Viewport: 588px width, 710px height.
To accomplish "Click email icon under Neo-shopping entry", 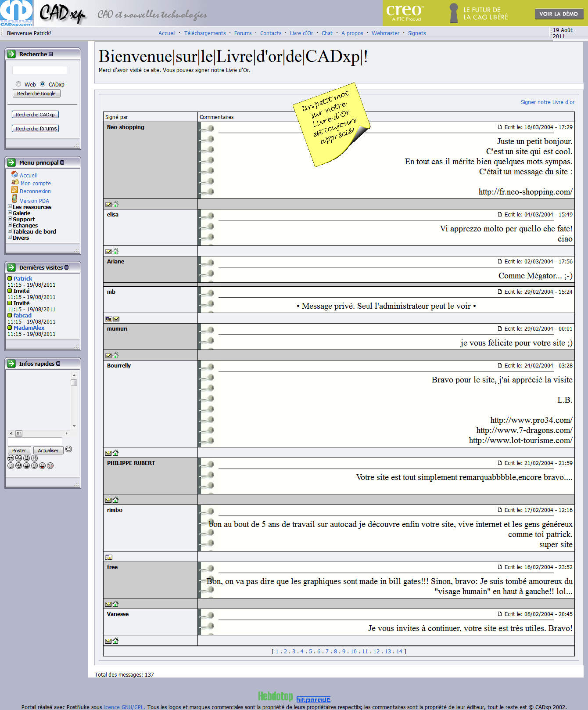I will tap(108, 205).
